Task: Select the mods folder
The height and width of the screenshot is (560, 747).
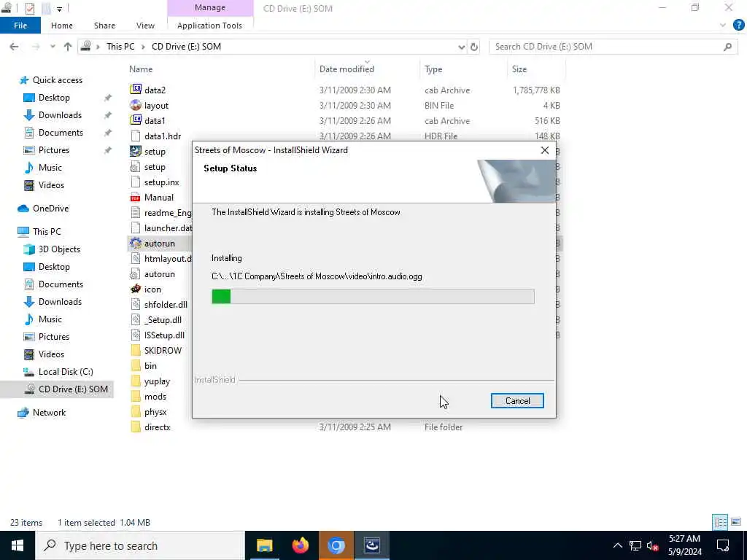Action: [x=155, y=397]
